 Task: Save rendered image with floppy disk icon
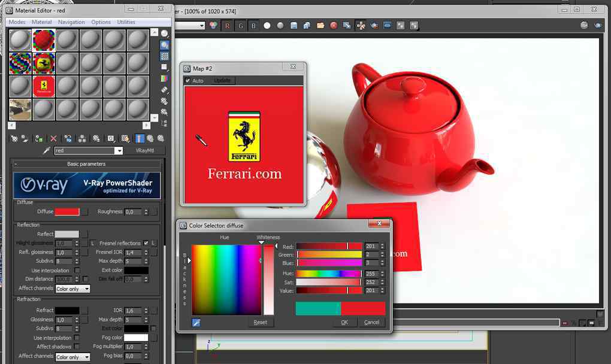294,26
